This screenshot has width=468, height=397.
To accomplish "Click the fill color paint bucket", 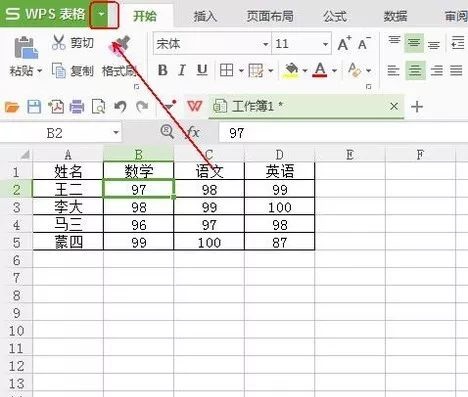I will [x=291, y=70].
